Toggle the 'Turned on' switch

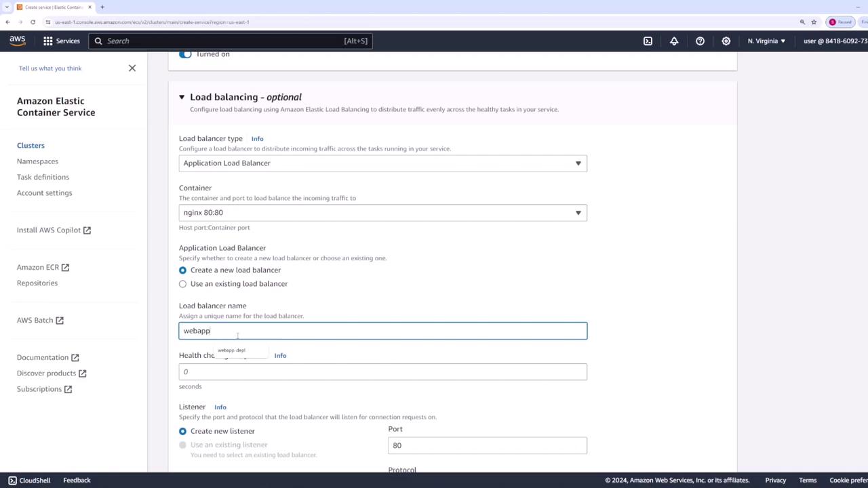point(185,54)
